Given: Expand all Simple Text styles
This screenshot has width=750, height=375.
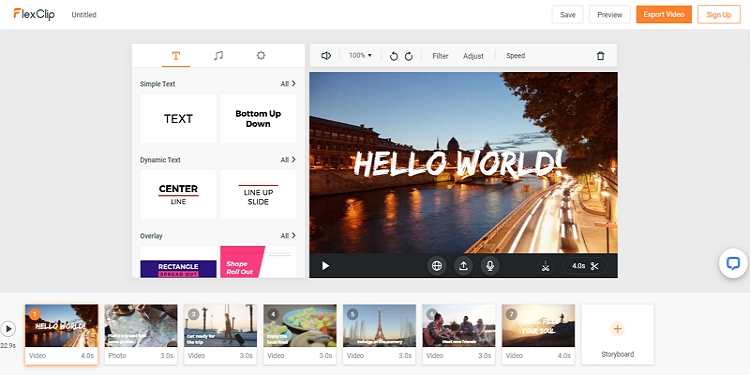Looking at the screenshot, I should pyautogui.click(x=288, y=84).
